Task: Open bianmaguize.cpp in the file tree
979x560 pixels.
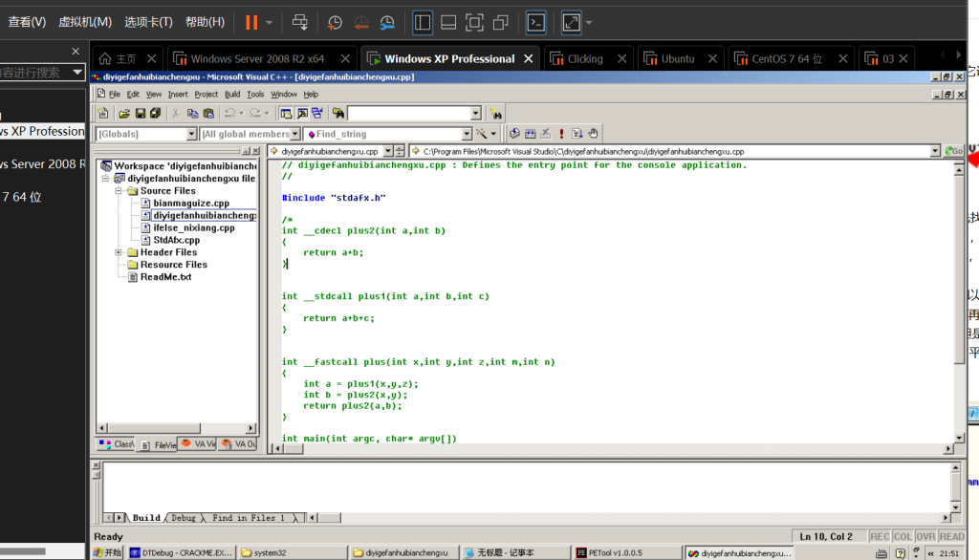Action: pos(190,204)
